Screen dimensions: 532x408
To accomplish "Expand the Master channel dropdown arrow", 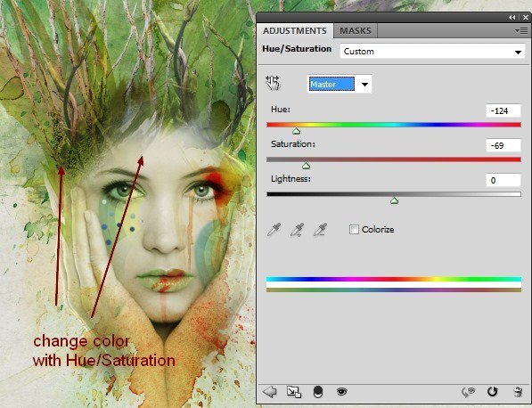I will (364, 84).
